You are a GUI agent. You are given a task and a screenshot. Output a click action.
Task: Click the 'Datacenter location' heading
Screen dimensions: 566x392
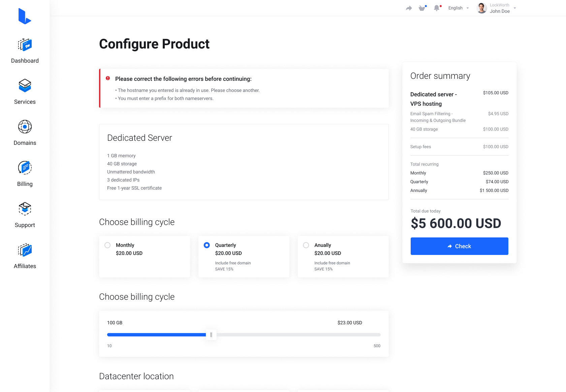pyautogui.click(x=136, y=376)
